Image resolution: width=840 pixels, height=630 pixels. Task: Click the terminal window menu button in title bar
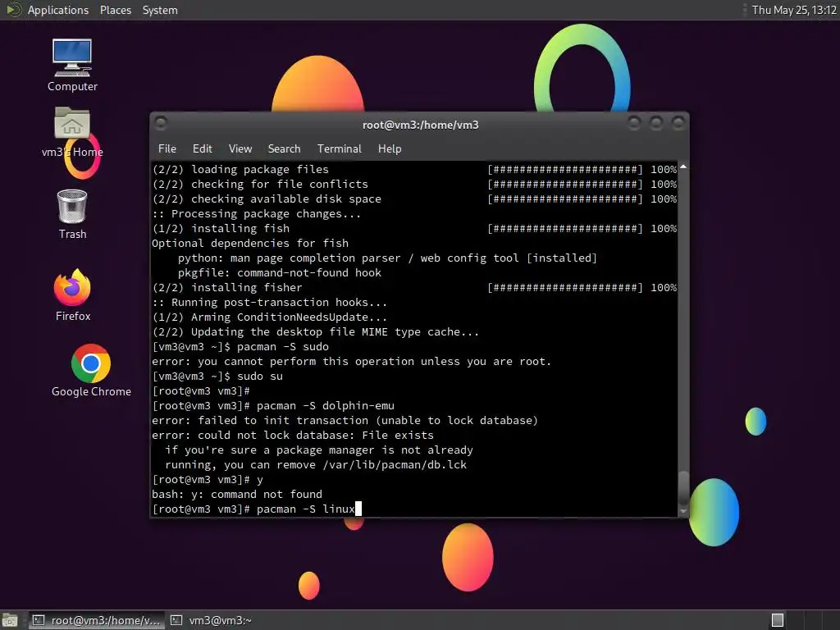tap(161, 124)
